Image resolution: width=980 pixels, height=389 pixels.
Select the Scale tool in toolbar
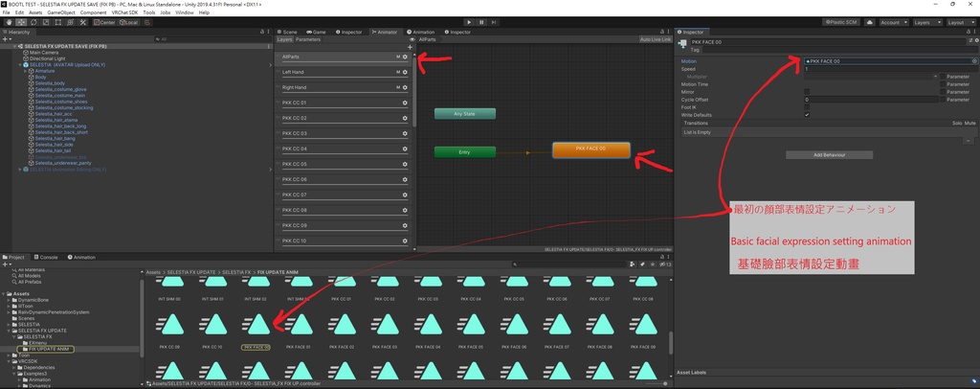[45, 22]
